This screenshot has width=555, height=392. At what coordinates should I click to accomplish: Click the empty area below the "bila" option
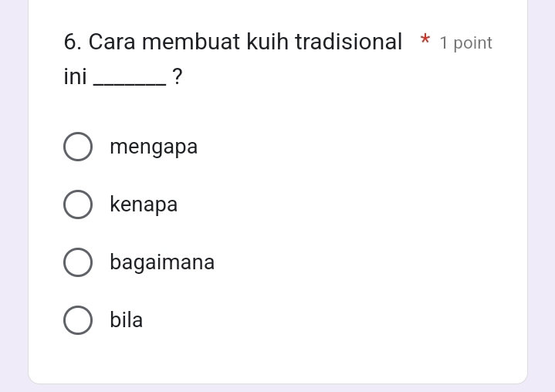click(x=278, y=359)
